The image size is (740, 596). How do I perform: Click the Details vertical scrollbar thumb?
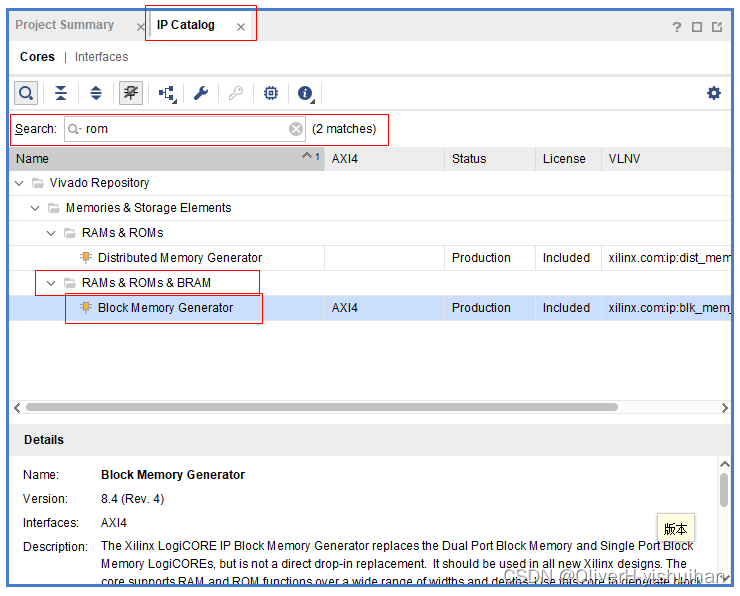pos(724,490)
